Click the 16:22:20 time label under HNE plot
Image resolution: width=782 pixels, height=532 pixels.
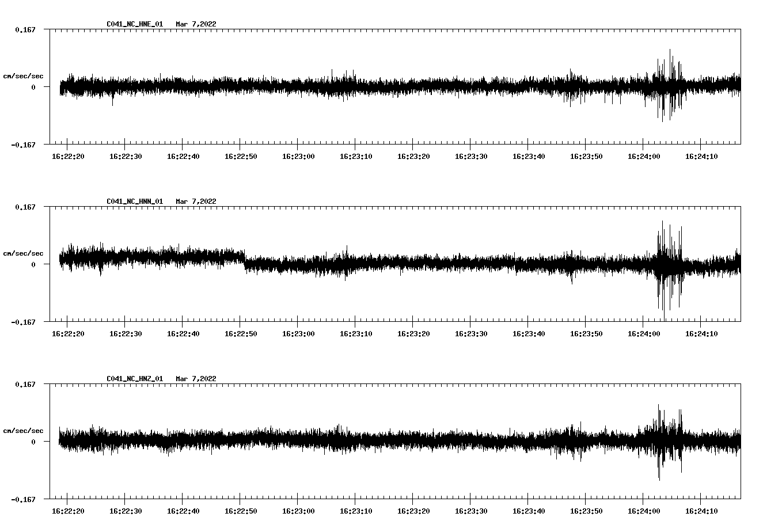pyautogui.click(x=68, y=156)
